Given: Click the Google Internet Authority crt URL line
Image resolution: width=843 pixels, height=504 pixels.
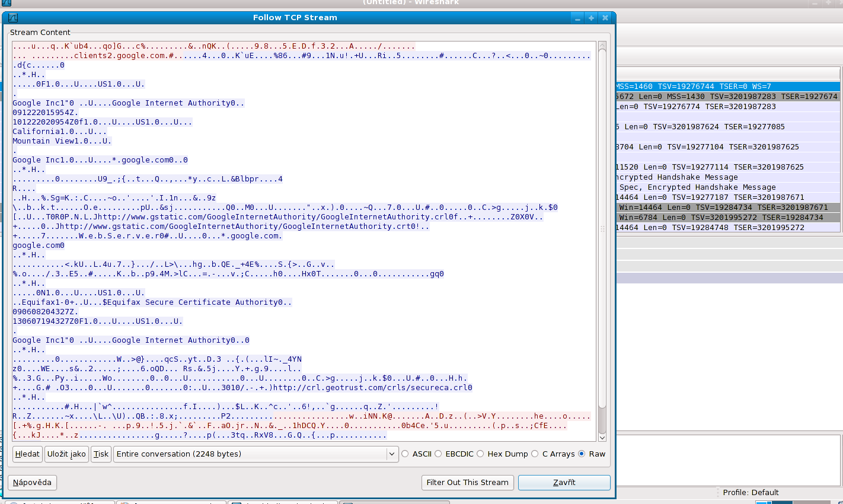Looking at the screenshot, I should tap(221, 227).
